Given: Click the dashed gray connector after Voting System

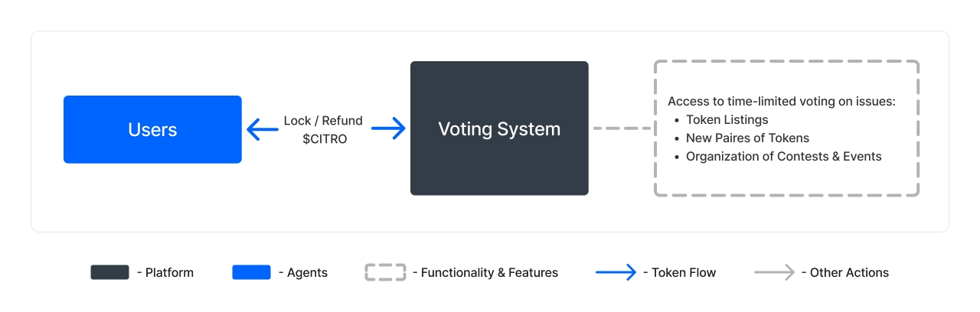Looking at the screenshot, I should 621,128.
